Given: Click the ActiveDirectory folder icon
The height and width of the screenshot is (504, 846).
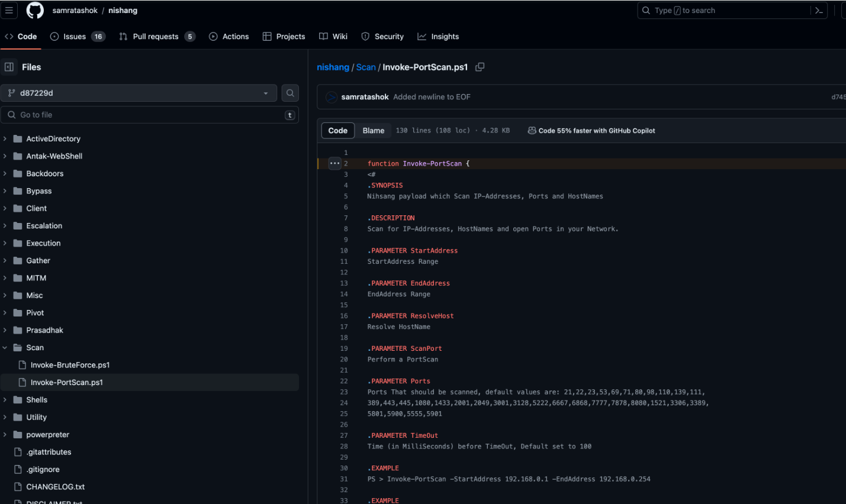Looking at the screenshot, I should [x=18, y=139].
